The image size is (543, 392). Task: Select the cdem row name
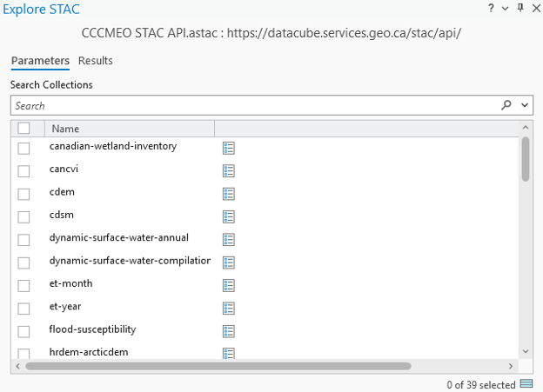point(62,192)
